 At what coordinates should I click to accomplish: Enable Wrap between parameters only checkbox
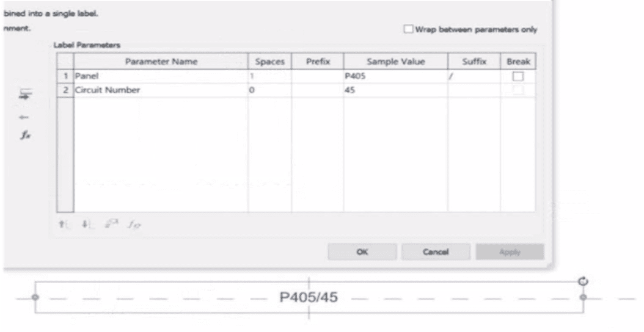pos(408,30)
